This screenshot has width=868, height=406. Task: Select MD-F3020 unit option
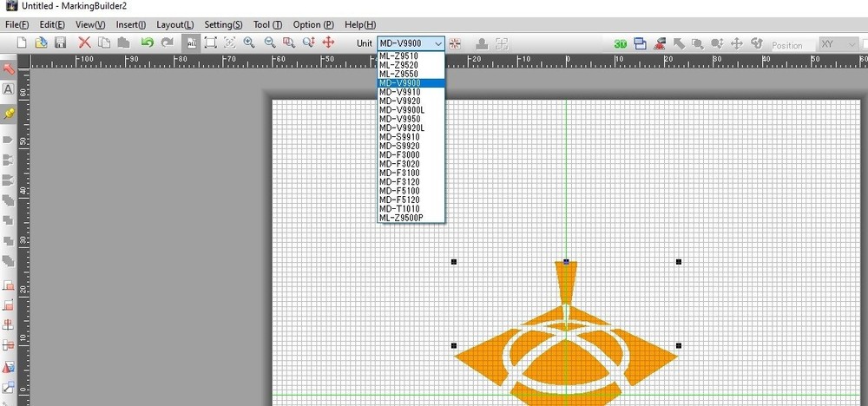tap(411, 164)
